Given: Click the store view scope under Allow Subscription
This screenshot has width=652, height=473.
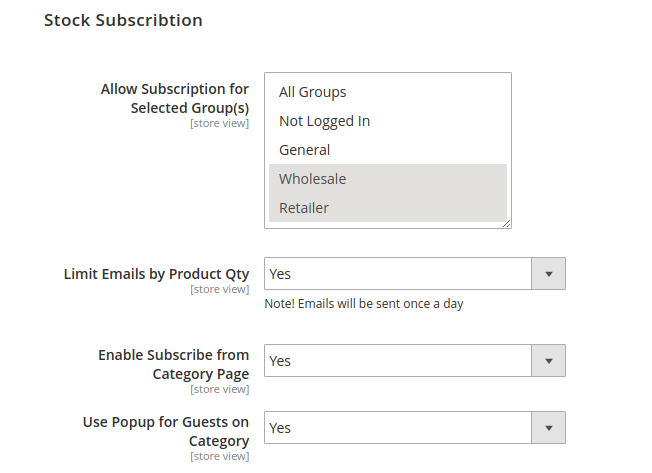Looking at the screenshot, I should 219,123.
